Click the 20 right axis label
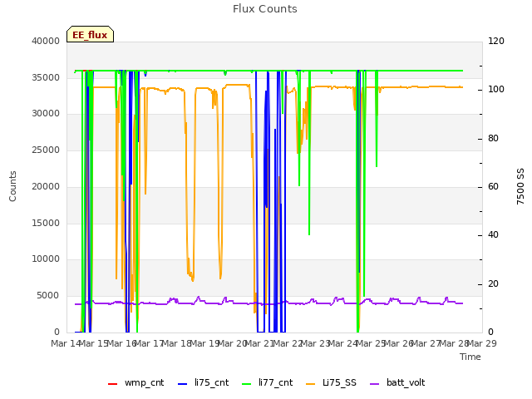The height and width of the screenshot is (399, 532). click(493, 283)
